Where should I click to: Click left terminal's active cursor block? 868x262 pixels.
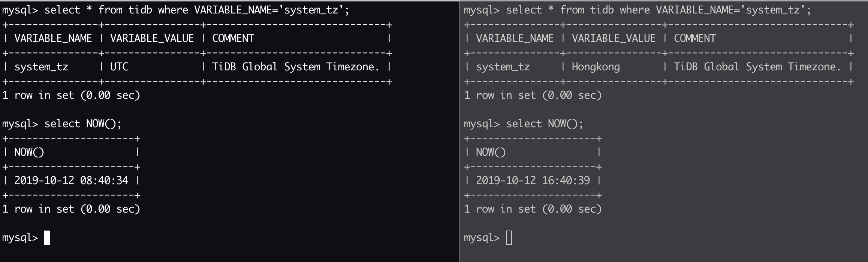pyautogui.click(x=47, y=238)
